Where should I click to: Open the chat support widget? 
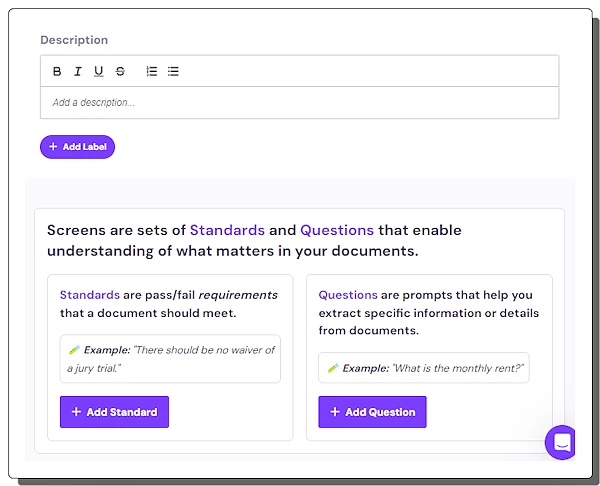click(x=562, y=442)
